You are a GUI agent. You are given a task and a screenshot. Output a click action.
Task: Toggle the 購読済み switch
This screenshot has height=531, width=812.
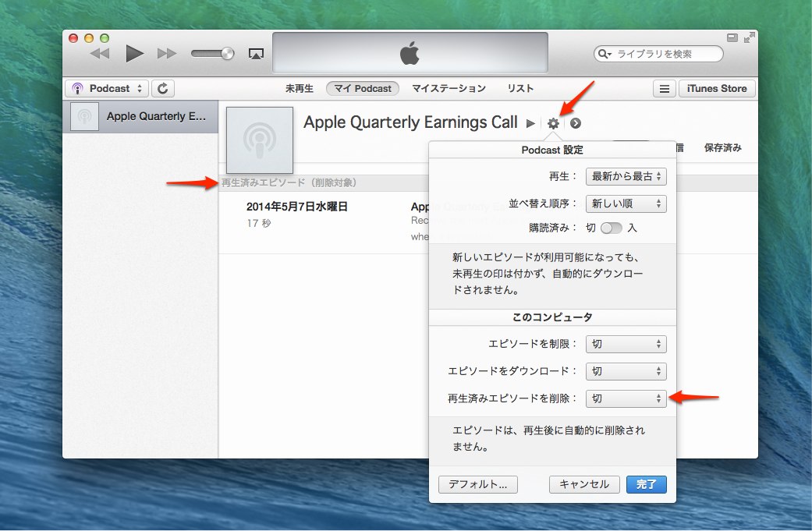(611, 228)
